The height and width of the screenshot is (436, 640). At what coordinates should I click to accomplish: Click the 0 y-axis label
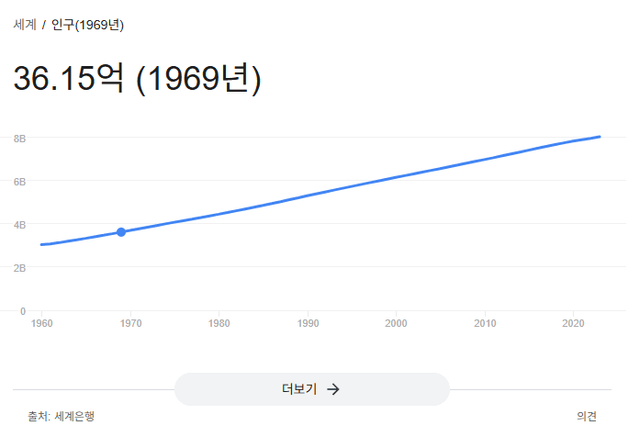click(22, 311)
